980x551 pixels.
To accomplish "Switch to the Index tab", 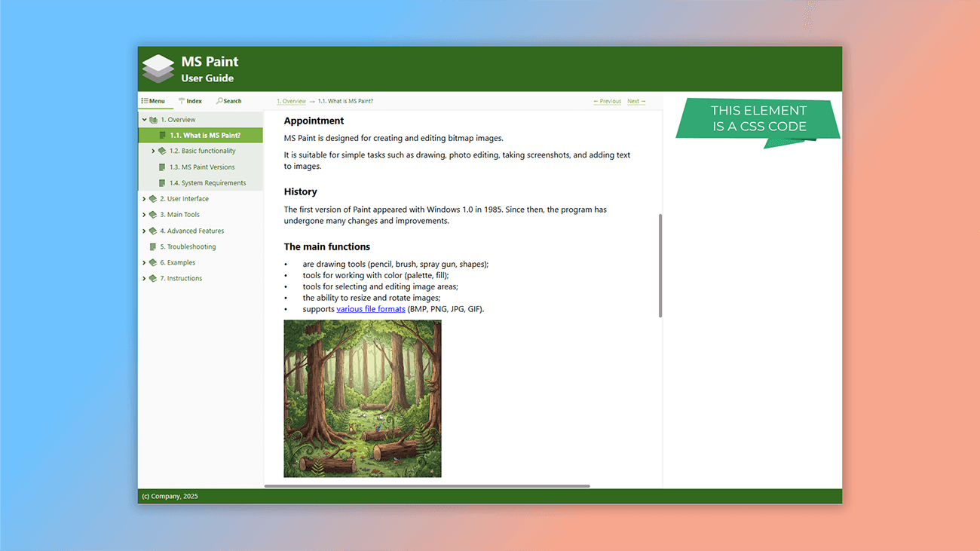I will click(190, 100).
